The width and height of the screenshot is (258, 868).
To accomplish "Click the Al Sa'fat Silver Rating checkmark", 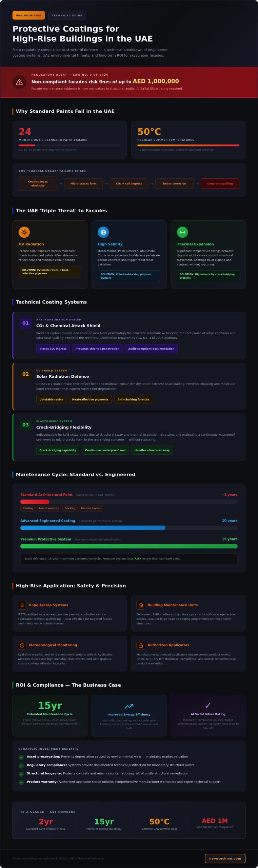I will click(208, 705).
